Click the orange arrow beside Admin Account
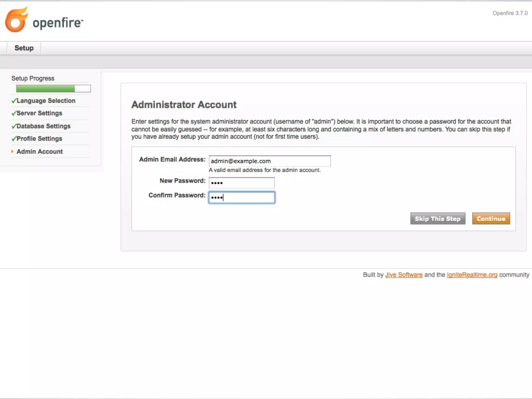Image resolution: width=532 pixels, height=399 pixels. pyautogui.click(x=12, y=151)
